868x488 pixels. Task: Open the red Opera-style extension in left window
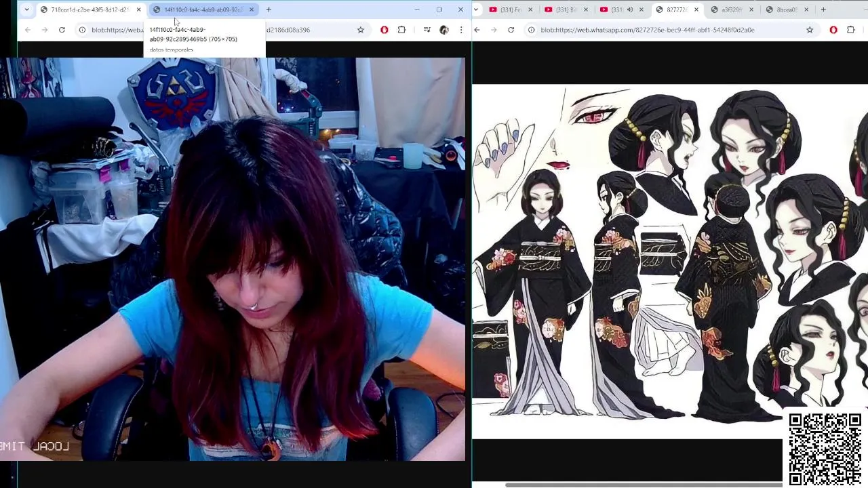[384, 30]
